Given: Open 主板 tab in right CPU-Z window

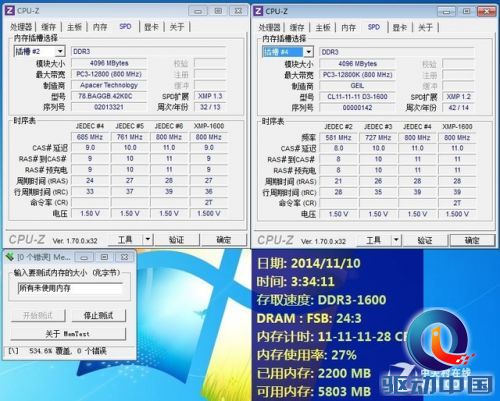Looking at the screenshot, I should [323, 27].
